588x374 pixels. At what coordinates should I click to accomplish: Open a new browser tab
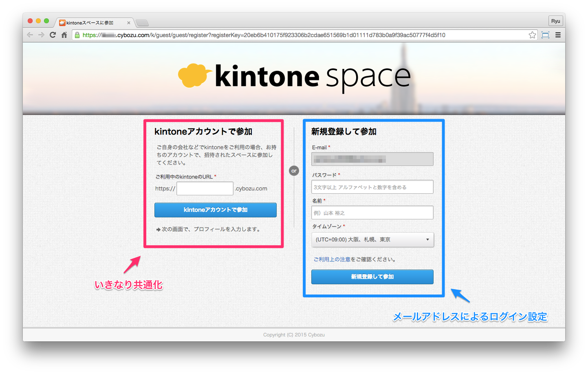pyautogui.click(x=142, y=23)
